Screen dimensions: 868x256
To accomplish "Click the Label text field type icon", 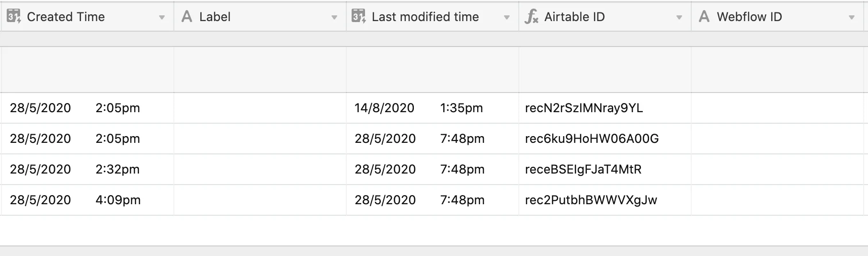I will coord(187,17).
